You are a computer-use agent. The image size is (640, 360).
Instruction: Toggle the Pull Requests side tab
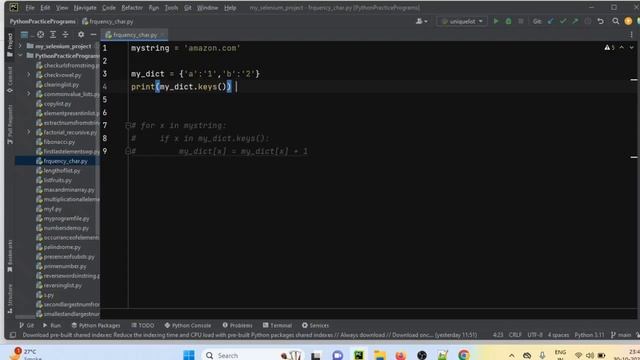point(10,124)
